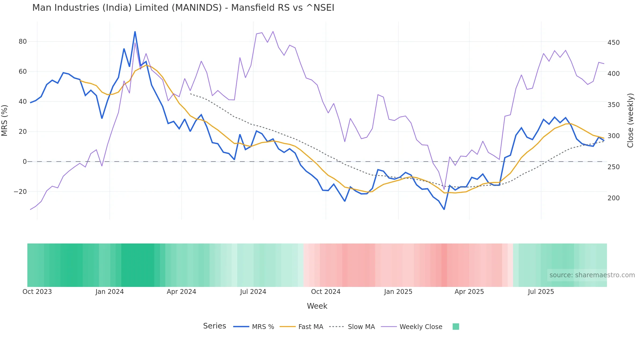The width and height of the screenshot is (644, 362).
Task: Click the 300 tick on Close axis
Action: click(x=614, y=136)
